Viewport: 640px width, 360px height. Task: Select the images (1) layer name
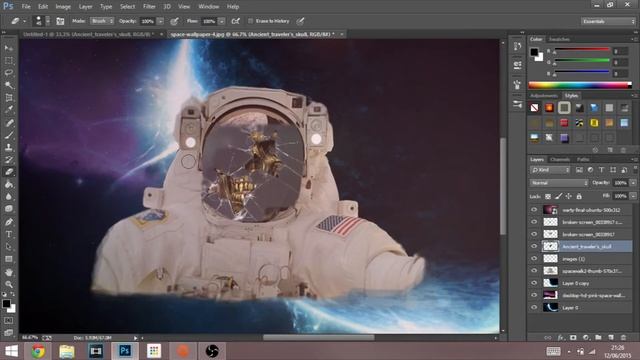[573, 258]
